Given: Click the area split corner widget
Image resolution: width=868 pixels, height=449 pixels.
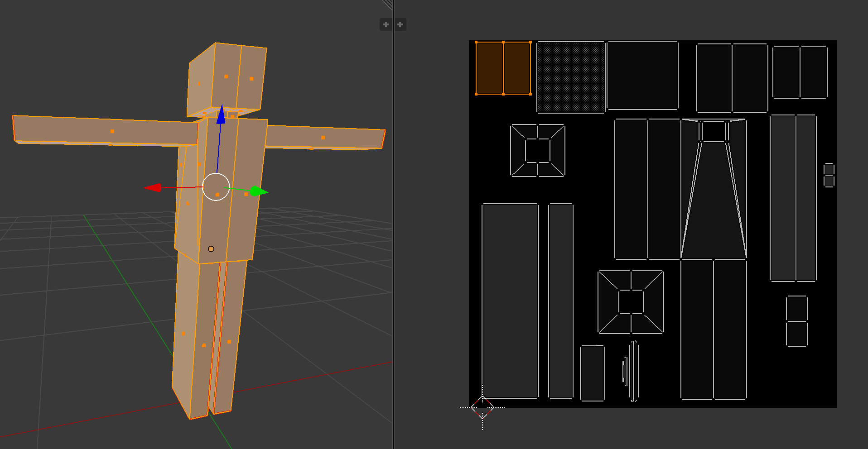Looking at the screenshot, I should tap(387, 5).
